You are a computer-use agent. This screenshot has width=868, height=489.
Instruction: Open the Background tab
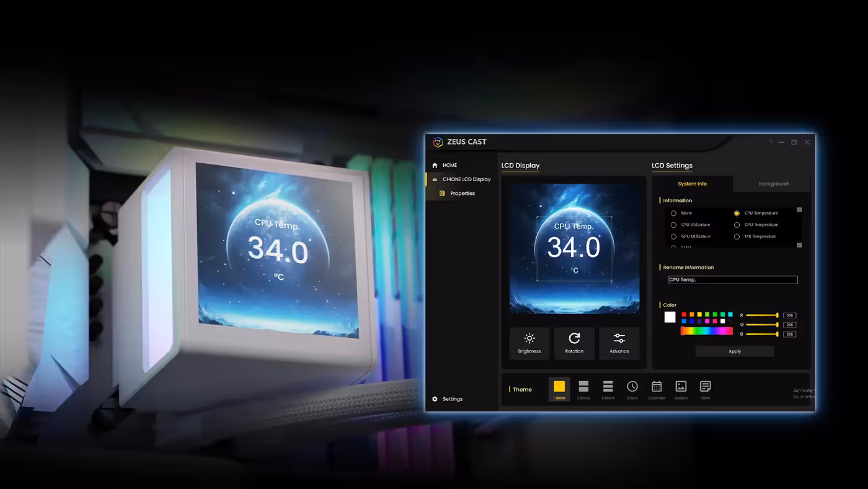click(773, 184)
